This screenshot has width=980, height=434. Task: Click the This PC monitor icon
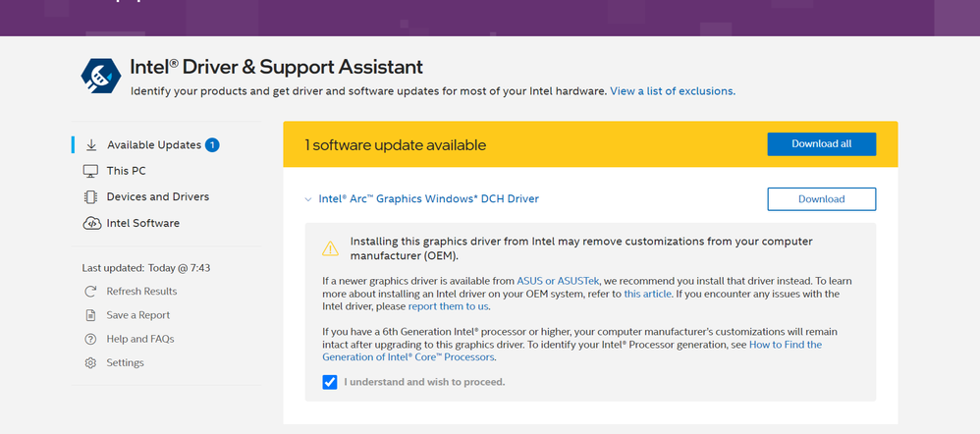91,171
